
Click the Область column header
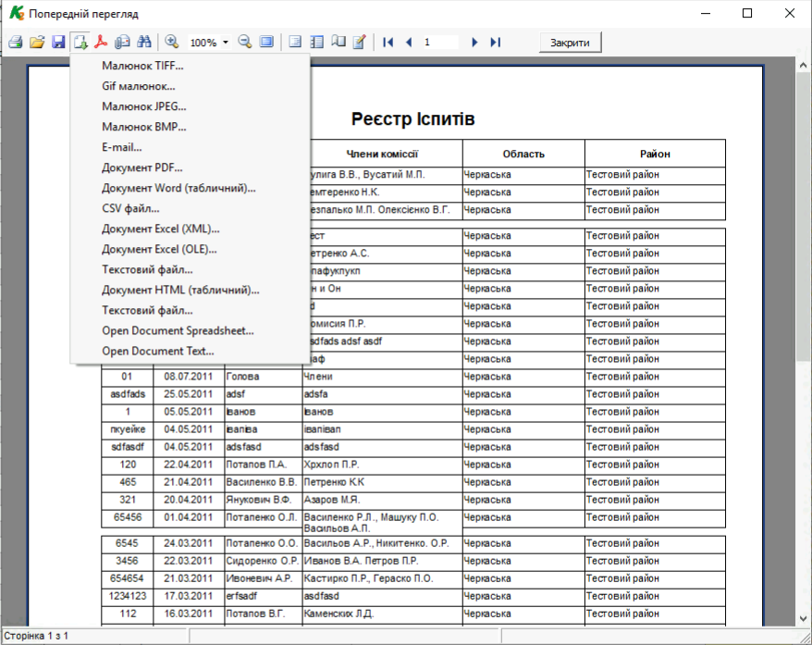click(523, 154)
